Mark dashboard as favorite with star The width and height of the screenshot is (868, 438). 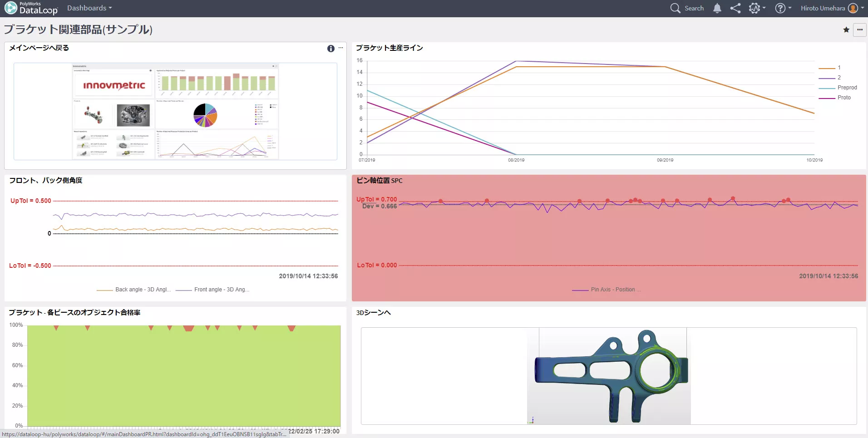[846, 30]
